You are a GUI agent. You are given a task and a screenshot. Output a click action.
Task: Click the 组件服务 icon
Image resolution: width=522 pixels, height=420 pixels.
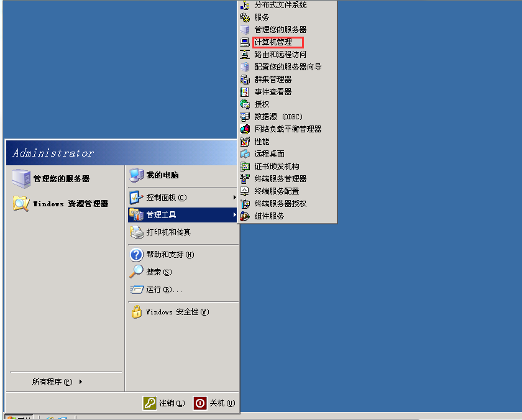coord(245,216)
